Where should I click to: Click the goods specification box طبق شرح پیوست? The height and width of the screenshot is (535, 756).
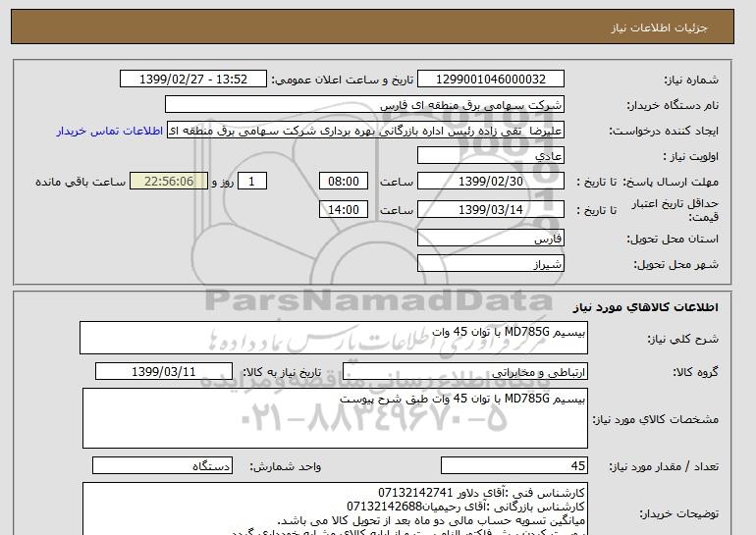pos(335,418)
